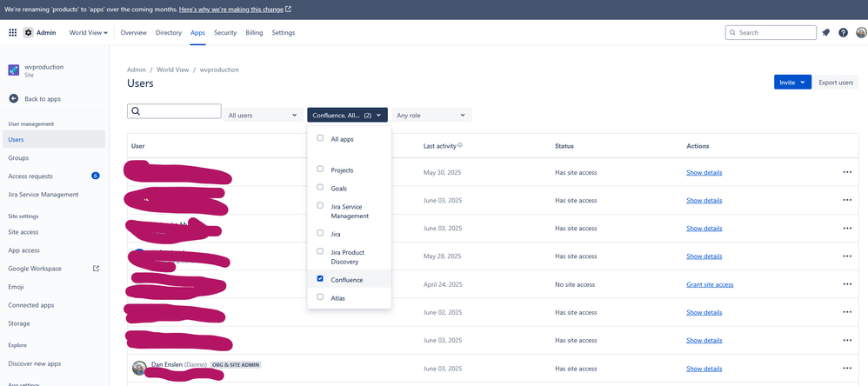Screen dimensions: 868x386
Task: Check the Projects checkbox
Action: (320, 169)
